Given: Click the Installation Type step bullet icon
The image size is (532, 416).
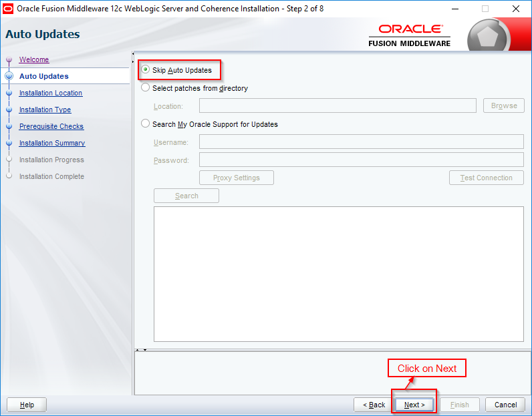Looking at the screenshot, I should [9, 110].
